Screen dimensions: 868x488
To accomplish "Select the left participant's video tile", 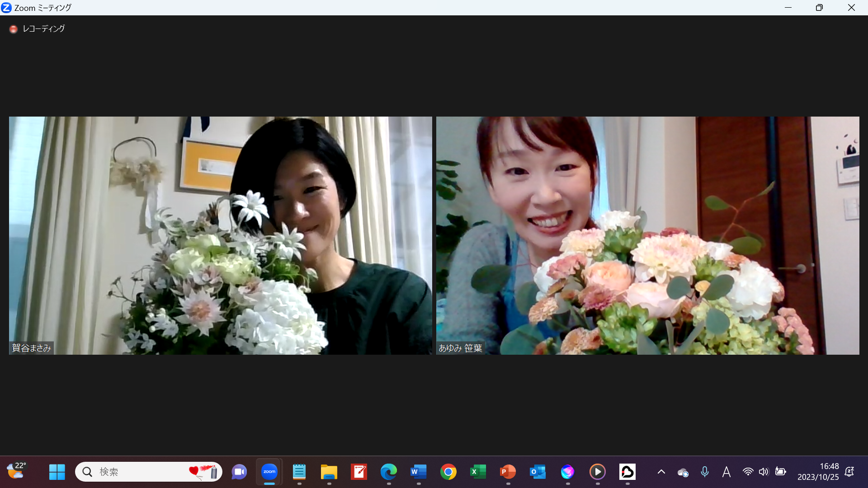I will [x=221, y=235].
